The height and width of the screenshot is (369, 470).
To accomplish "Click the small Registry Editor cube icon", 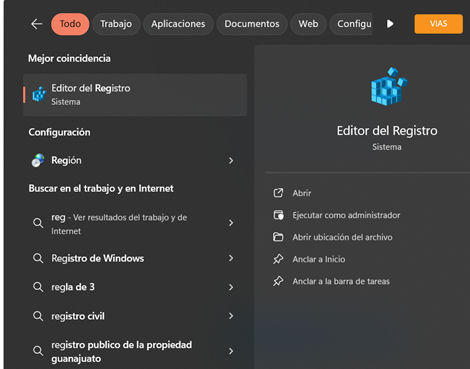I will (39, 94).
